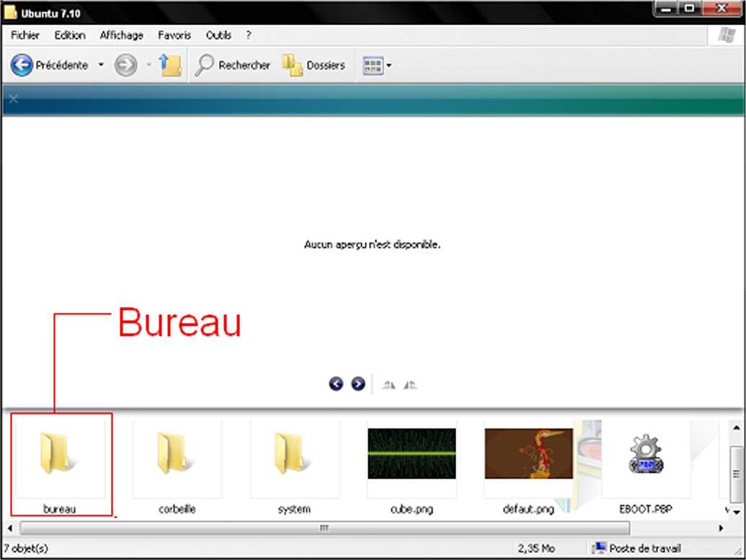The image size is (746, 560).
Task: Open the Edition menu
Action: (x=70, y=35)
